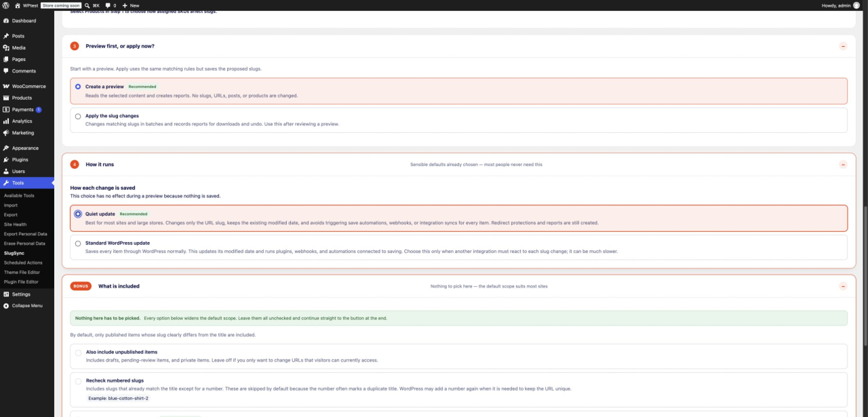Click the Users person icon
The image size is (868, 417).
click(6, 171)
